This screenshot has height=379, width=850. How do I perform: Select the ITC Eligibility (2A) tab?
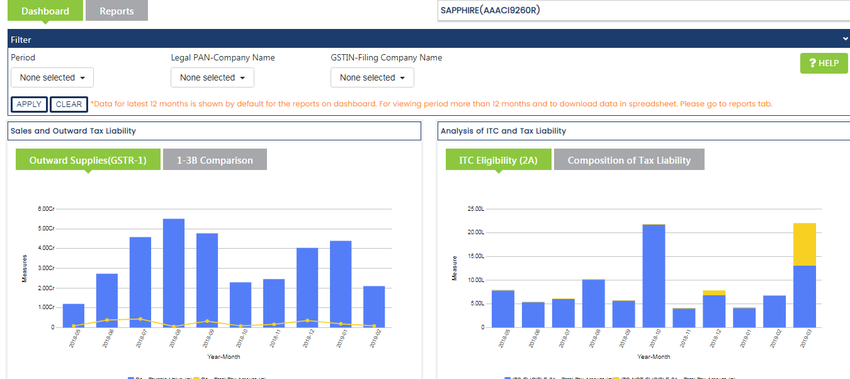(x=499, y=160)
